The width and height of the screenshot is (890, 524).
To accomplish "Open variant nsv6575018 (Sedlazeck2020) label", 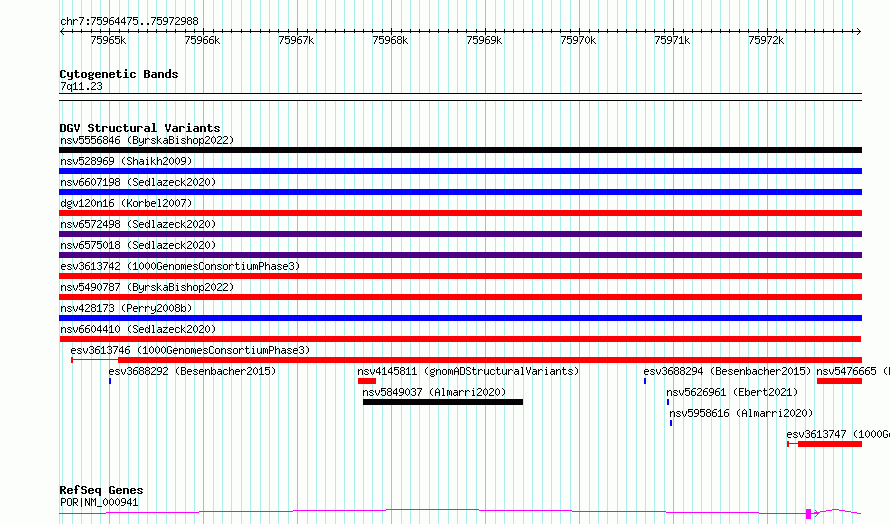I will (138, 245).
